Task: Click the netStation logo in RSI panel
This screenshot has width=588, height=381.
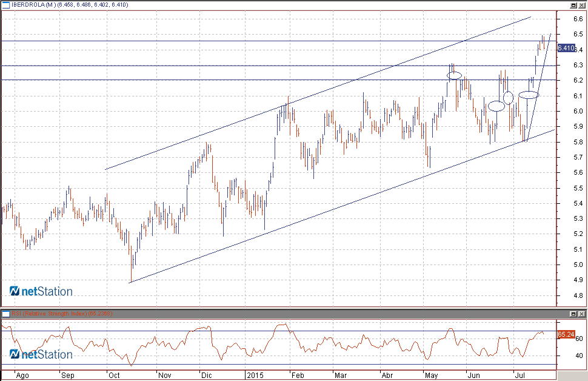Action: click(x=41, y=354)
